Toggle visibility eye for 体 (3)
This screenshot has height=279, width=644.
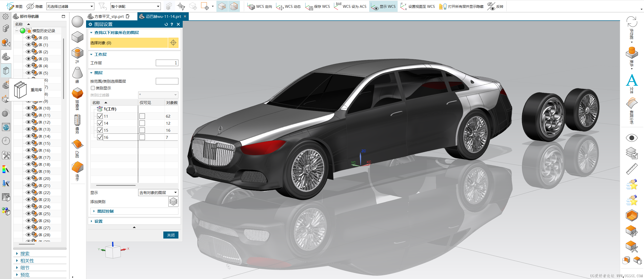point(28,59)
